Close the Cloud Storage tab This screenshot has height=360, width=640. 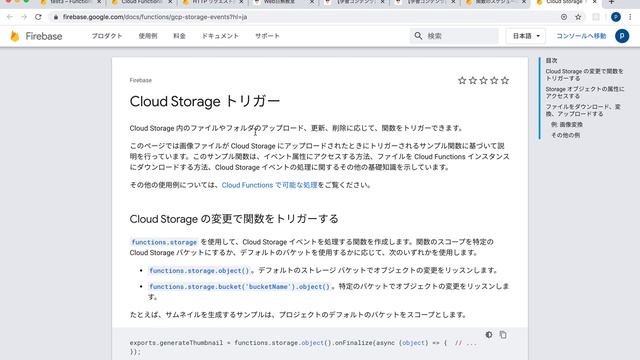pyautogui.click(x=594, y=2)
